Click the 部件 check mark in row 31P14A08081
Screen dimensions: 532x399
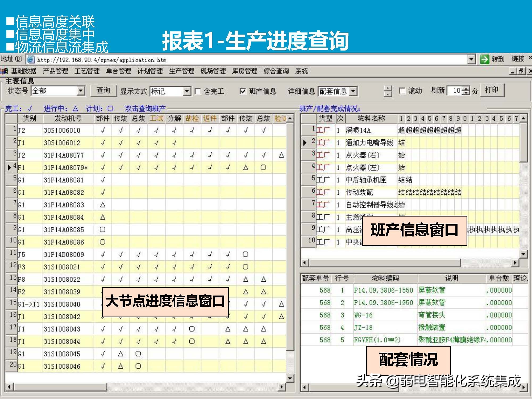pyautogui.click(x=103, y=180)
